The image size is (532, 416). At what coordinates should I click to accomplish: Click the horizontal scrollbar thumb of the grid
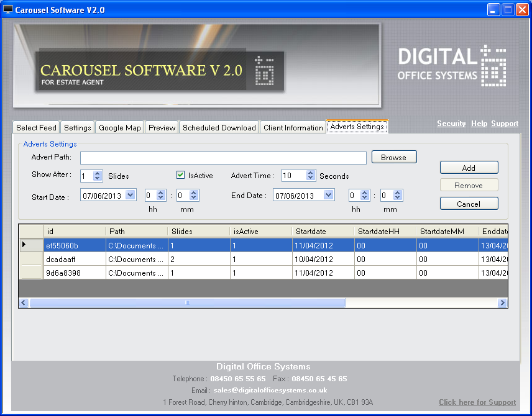click(x=188, y=302)
